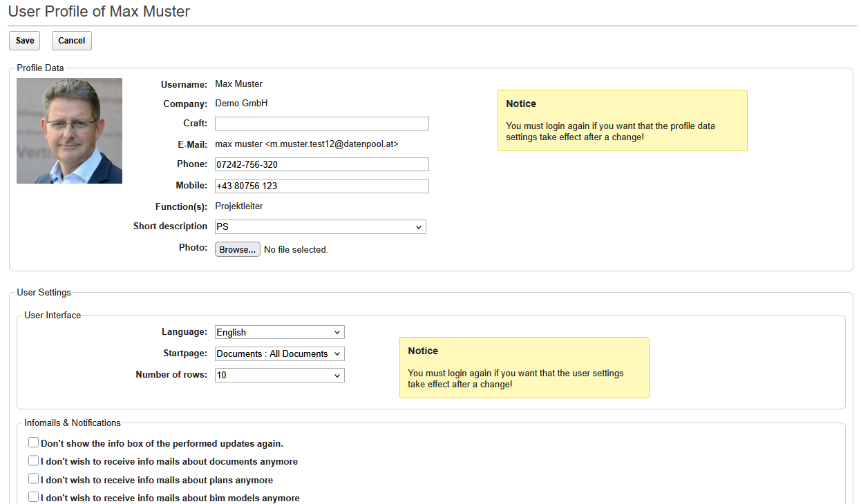Disable info mails about bim models
The image size is (861, 504).
point(33,496)
